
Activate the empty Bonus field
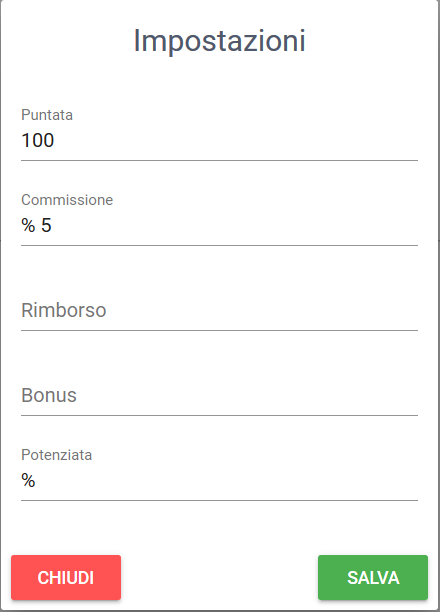point(219,395)
